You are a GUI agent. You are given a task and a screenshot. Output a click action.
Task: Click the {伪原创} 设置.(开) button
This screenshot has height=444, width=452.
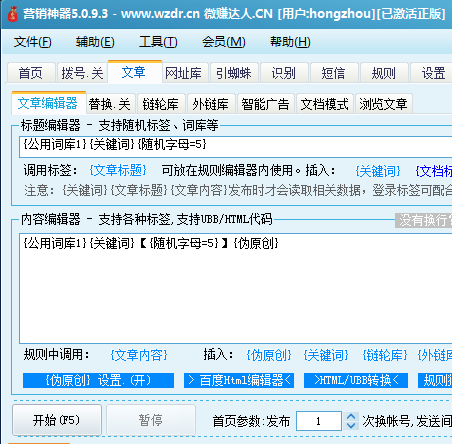(98, 380)
